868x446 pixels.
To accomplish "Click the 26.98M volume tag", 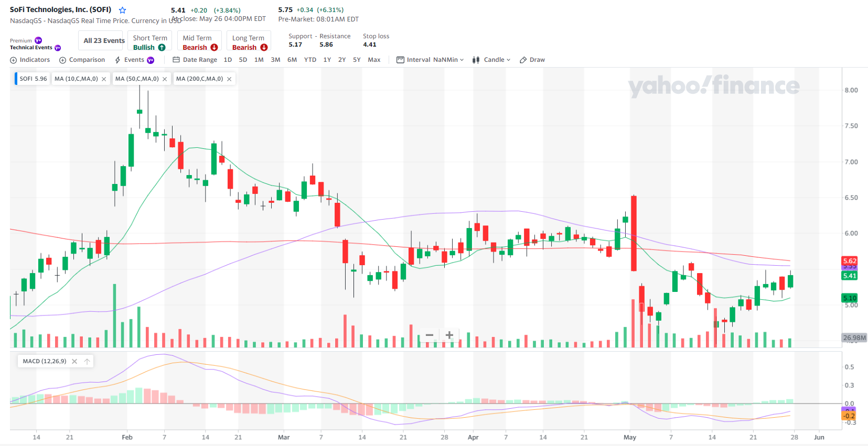I will (x=854, y=338).
